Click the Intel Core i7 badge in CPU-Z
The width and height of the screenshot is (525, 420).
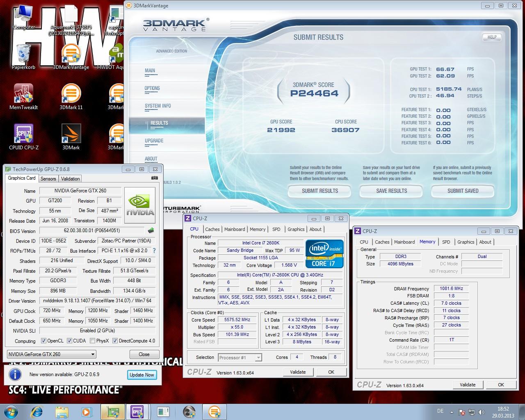click(x=324, y=254)
